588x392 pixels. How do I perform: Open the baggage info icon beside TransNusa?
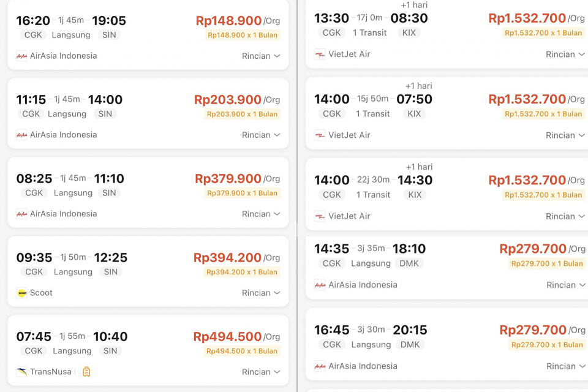(86, 372)
